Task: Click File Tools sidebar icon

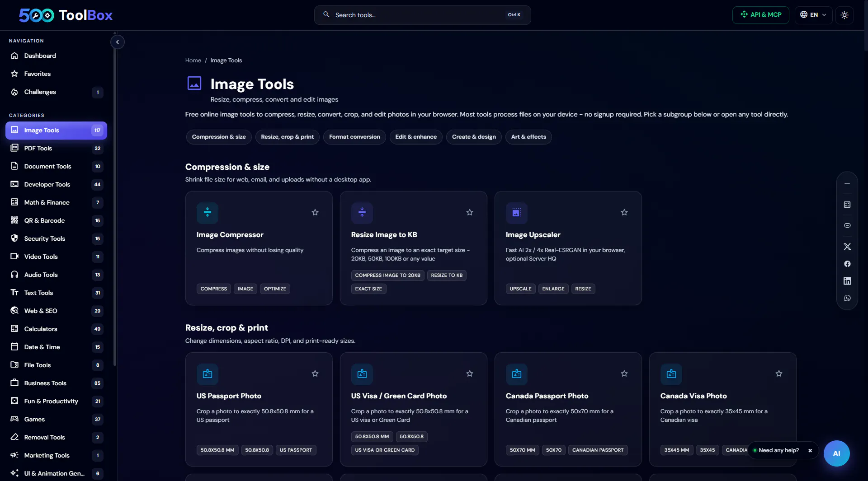Action: coord(14,365)
